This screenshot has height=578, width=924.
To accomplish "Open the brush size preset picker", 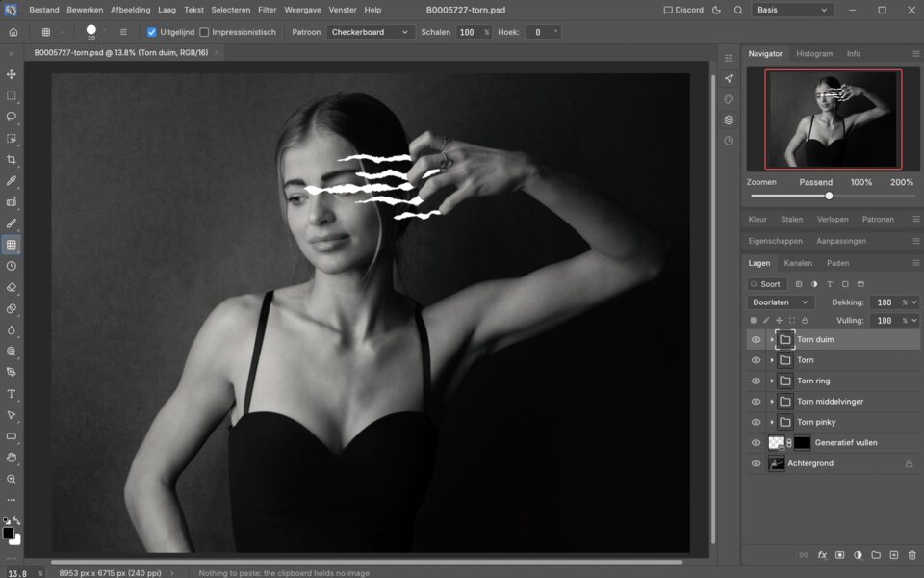I will (x=91, y=32).
